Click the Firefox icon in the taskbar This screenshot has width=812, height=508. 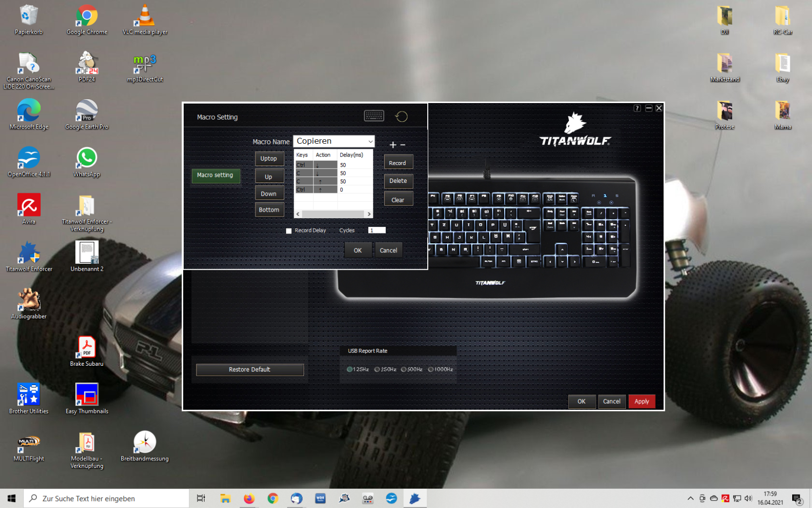[249, 499]
